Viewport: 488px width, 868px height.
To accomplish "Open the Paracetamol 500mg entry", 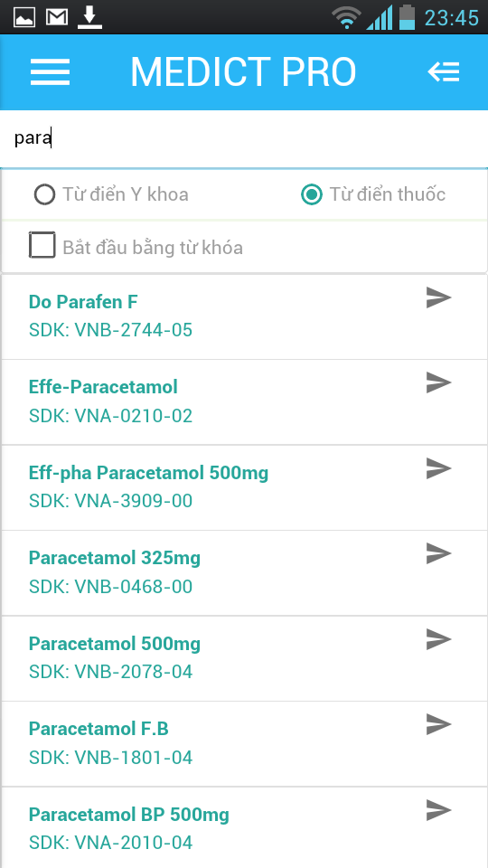I will 244,658.
